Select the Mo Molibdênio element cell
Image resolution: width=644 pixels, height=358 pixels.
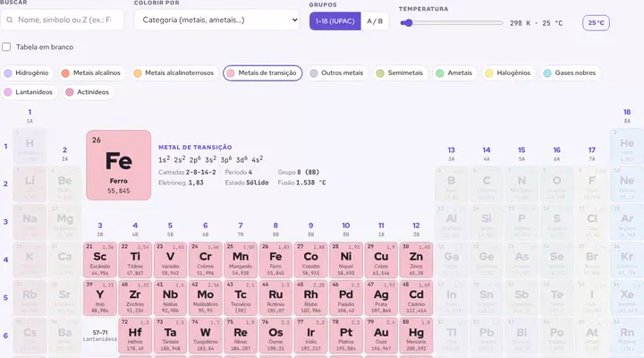click(206, 298)
